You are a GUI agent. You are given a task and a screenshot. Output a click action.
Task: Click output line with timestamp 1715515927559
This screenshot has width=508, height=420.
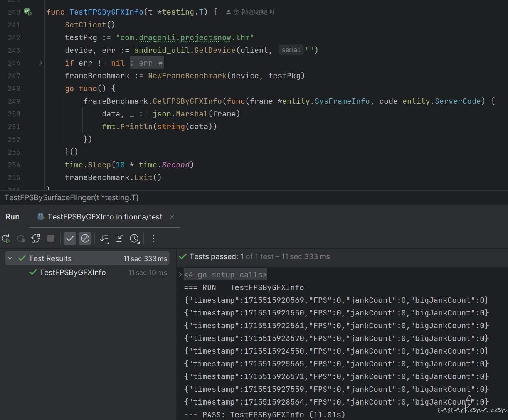[336, 389]
